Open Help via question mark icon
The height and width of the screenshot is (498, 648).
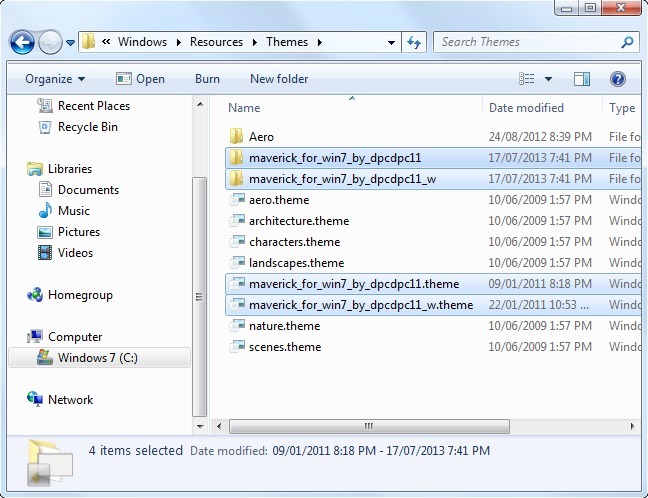point(618,79)
